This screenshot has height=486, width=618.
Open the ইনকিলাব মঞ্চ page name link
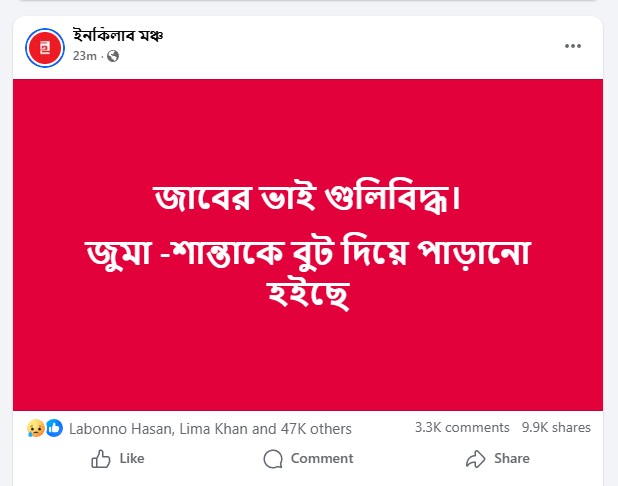(118, 36)
